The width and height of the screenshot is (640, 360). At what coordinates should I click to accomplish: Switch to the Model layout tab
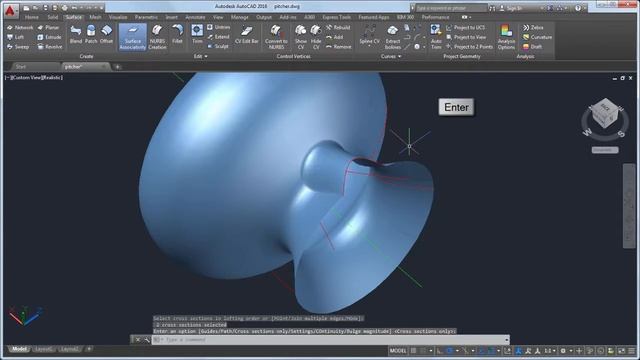(19, 349)
